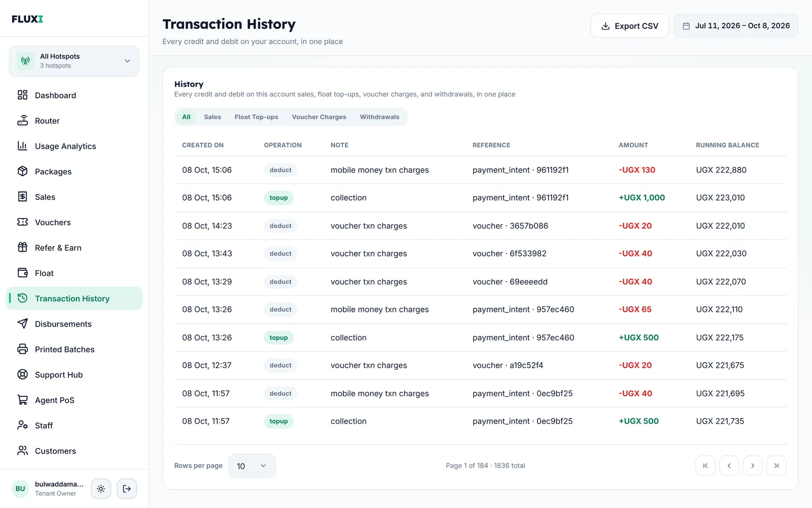Viewport: 812px width, 508px height.
Task: Open Printed Batches printer icon
Action: (x=23, y=349)
